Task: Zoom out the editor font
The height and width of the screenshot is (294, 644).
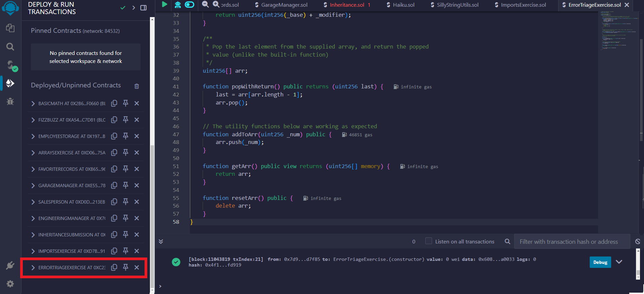Action: tap(205, 4)
